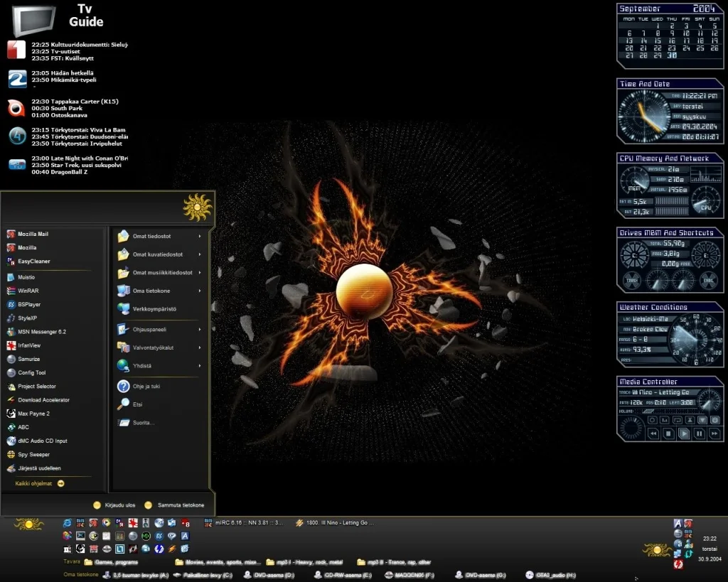Image resolution: width=728 pixels, height=582 pixels.
Task: Click the Sammuta tietokone button
Action: pos(175,505)
